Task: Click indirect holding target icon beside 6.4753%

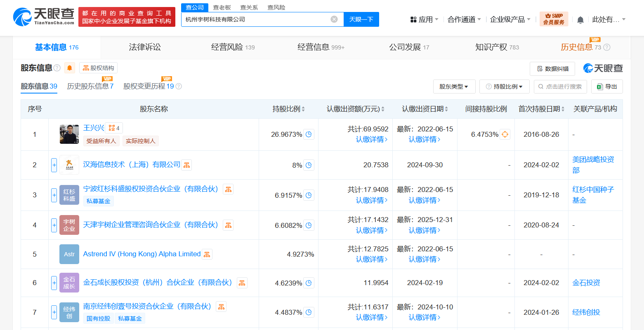Action: [x=505, y=134]
